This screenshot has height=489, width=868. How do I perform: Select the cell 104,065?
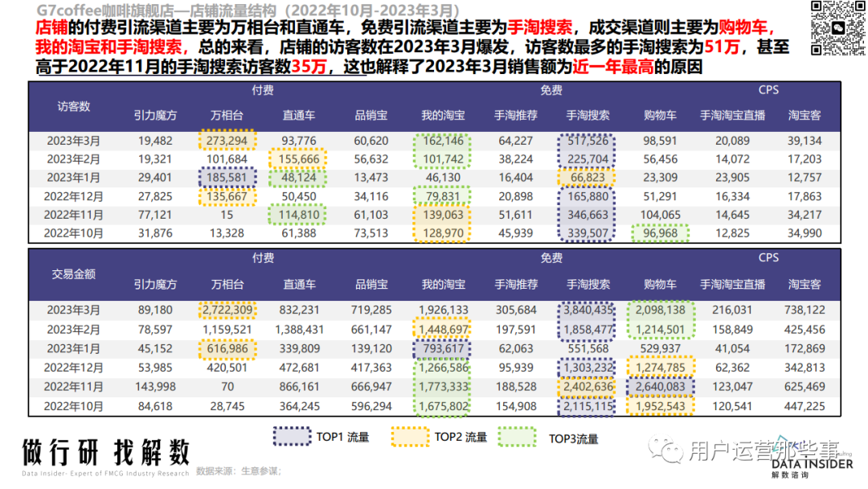[x=660, y=215]
